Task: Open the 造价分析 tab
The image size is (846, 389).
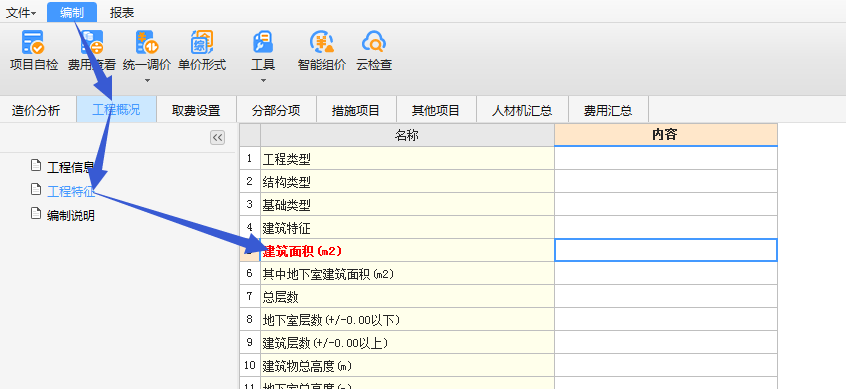Action: pyautogui.click(x=36, y=111)
